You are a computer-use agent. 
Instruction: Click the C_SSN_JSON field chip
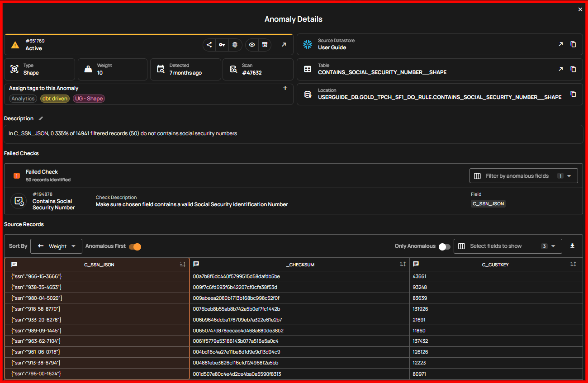click(x=488, y=204)
